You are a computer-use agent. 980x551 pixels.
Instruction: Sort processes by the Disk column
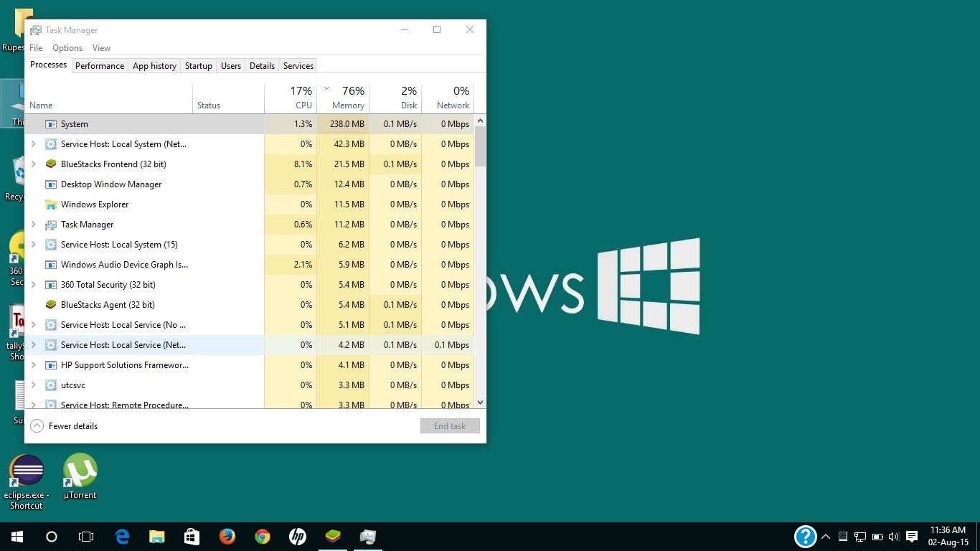395,98
